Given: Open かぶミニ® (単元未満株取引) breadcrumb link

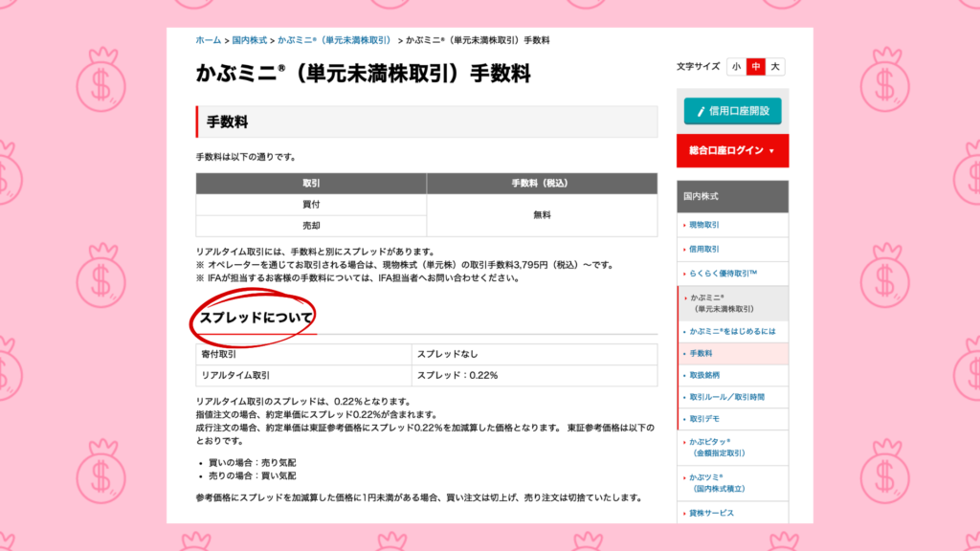Looking at the screenshot, I should pyautogui.click(x=335, y=41).
